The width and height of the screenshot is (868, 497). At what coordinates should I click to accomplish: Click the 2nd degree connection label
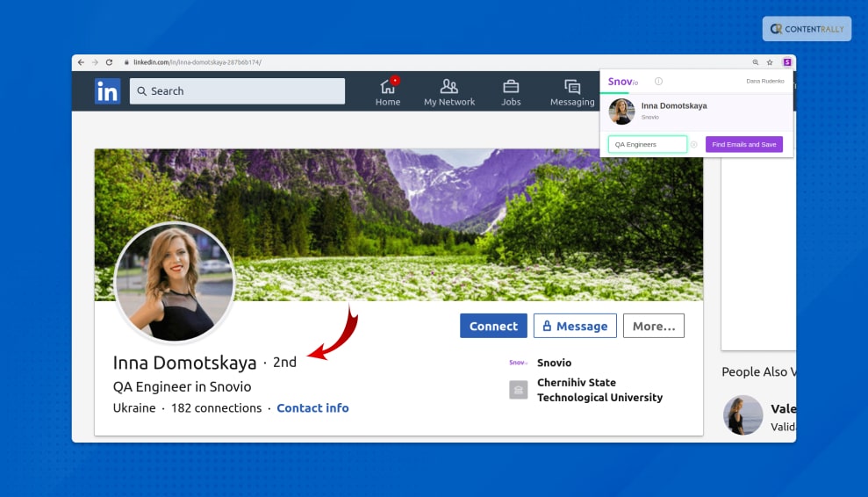click(284, 363)
